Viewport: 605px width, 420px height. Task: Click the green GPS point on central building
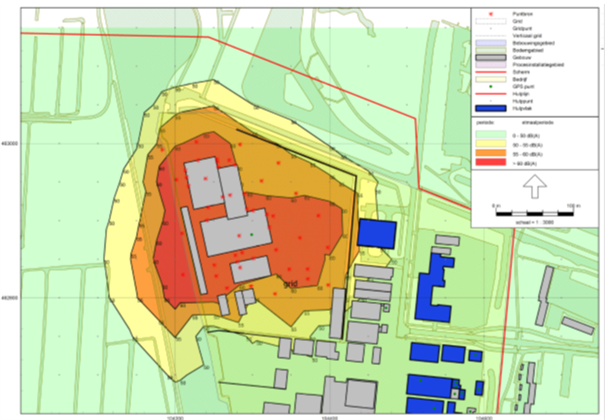pyautogui.click(x=252, y=235)
